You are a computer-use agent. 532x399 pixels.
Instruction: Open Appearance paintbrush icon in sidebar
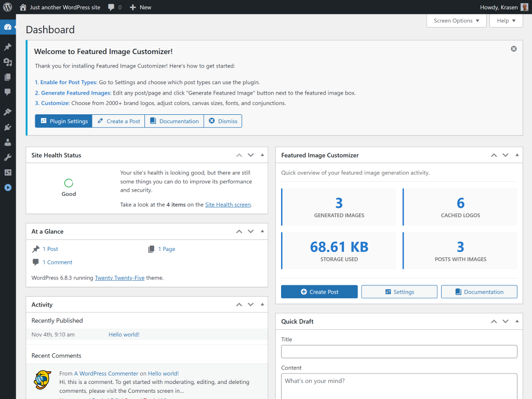[x=8, y=112]
